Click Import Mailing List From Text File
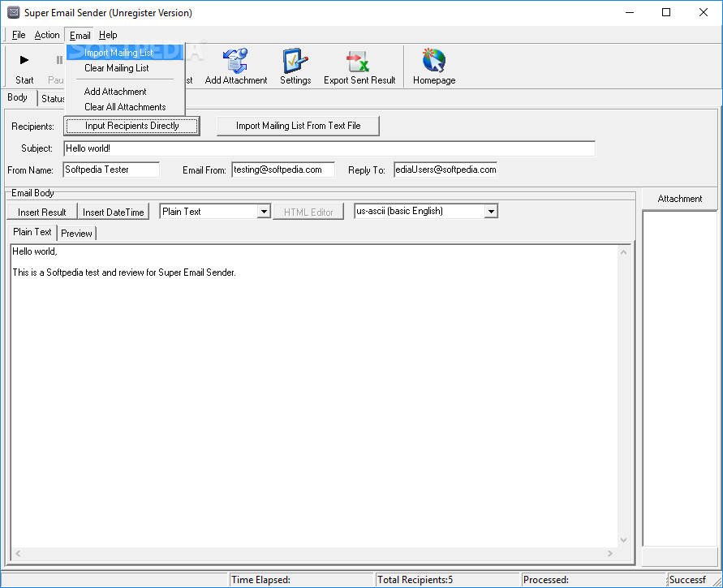The width and height of the screenshot is (723, 588). pyautogui.click(x=298, y=126)
